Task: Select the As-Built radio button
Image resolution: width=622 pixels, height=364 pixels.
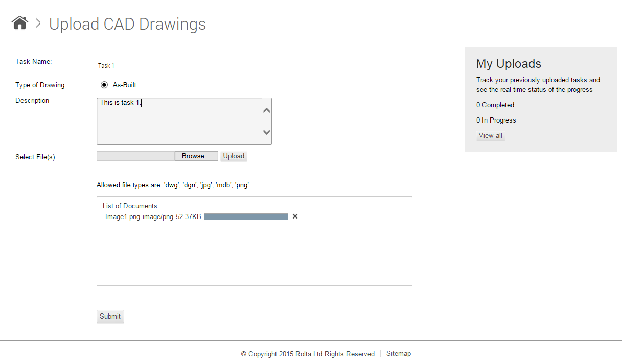Action: (104, 85)
